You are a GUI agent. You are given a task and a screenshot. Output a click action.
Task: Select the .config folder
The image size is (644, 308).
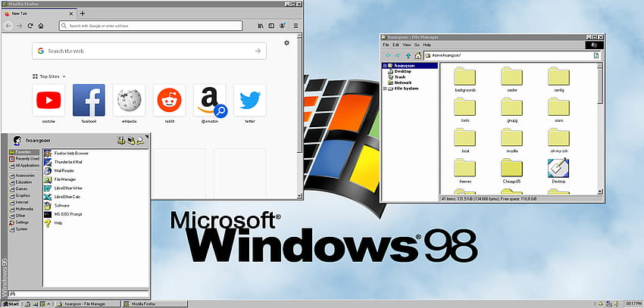point(558,80)
